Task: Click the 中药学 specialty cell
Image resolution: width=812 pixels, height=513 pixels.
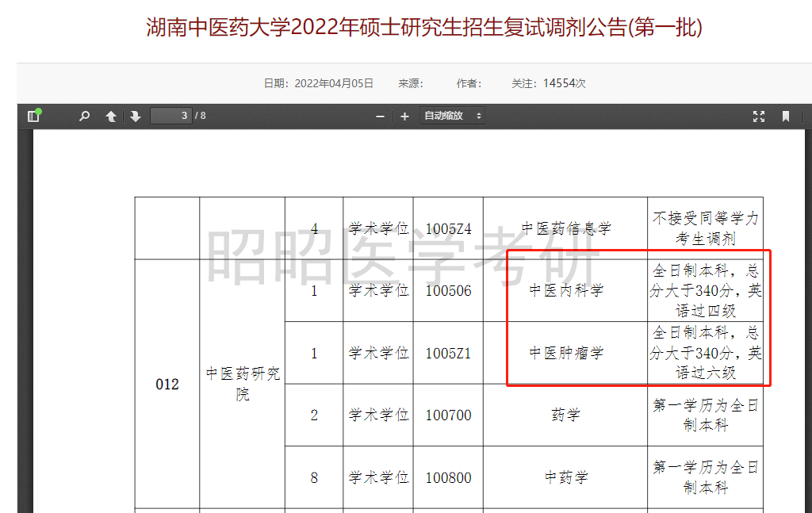Action: tap(565, 478)
